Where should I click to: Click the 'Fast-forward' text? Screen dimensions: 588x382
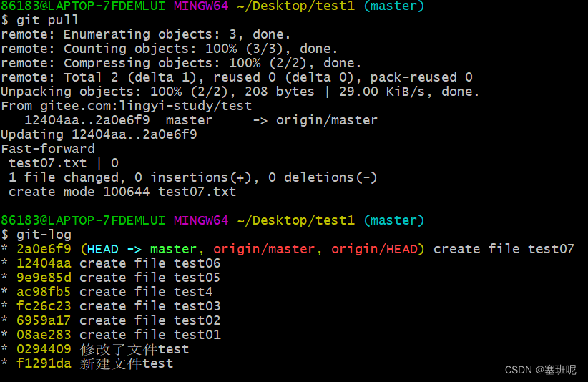(x=48, y=149)
